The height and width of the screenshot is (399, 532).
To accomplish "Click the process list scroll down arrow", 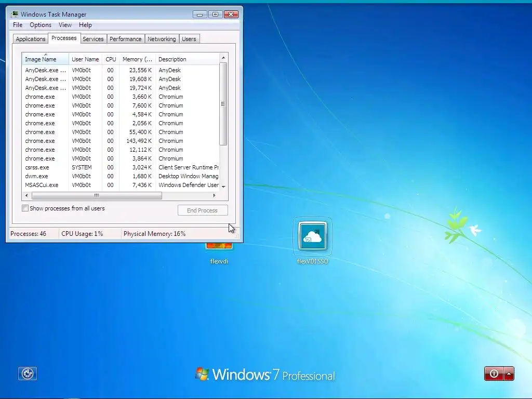I will (223, 187).
